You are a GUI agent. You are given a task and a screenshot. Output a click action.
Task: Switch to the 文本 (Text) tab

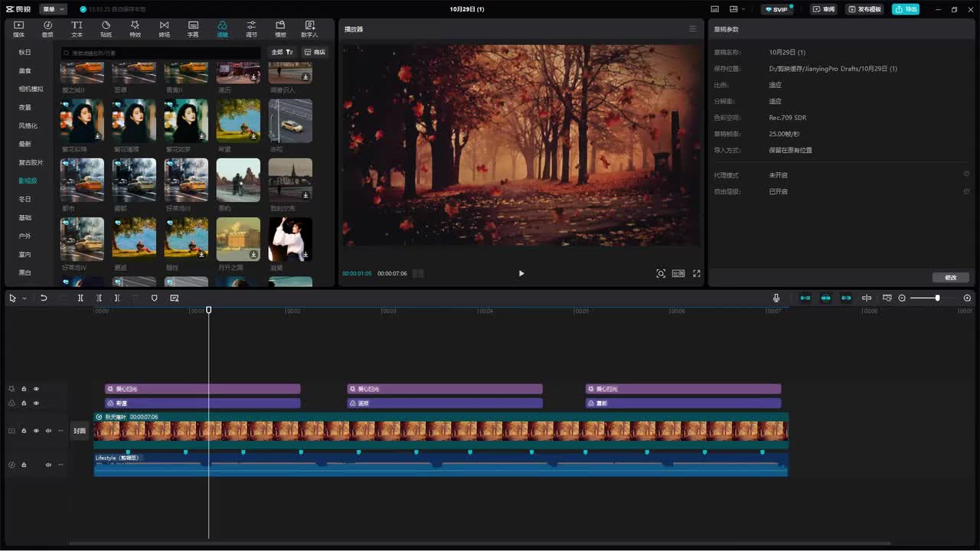click(77, 29)
